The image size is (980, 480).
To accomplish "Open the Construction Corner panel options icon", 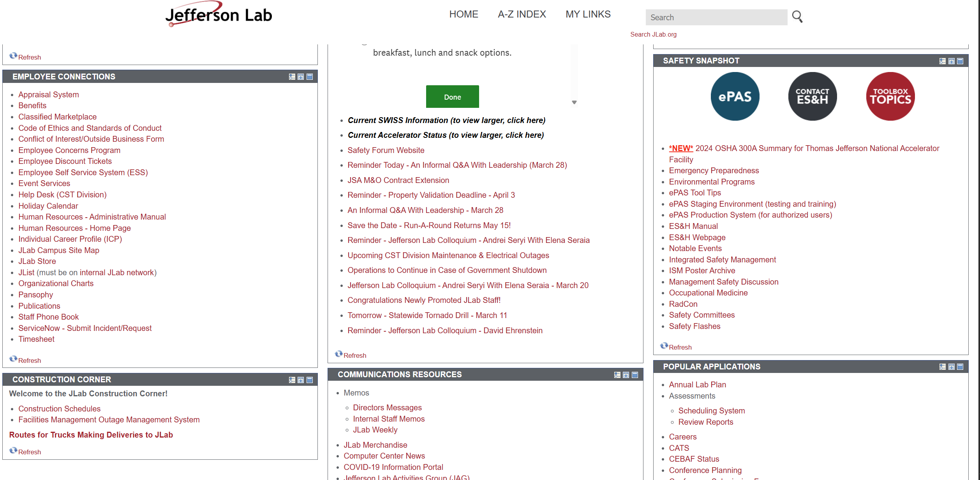I will click(292, 380).
